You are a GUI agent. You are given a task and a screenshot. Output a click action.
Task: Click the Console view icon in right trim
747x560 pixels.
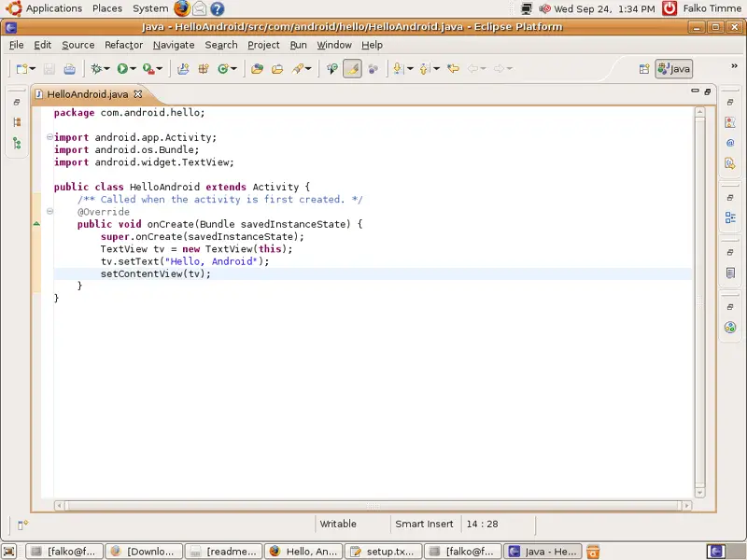click(x=730, y=273)
